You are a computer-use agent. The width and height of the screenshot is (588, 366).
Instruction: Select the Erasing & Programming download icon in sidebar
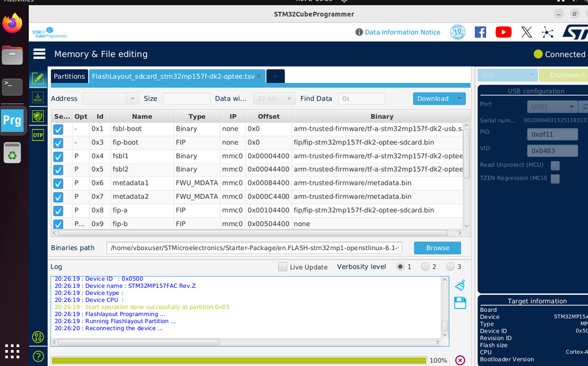(x=38, y=98)
